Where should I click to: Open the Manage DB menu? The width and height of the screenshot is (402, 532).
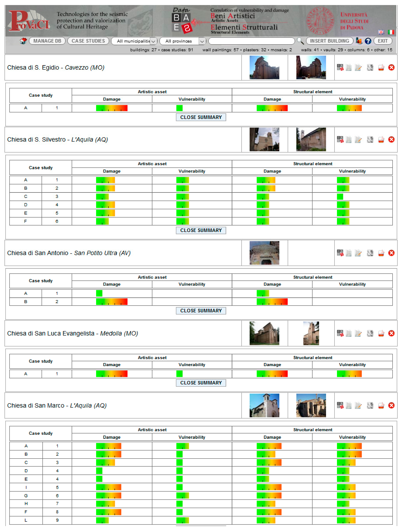coord(47,41)
